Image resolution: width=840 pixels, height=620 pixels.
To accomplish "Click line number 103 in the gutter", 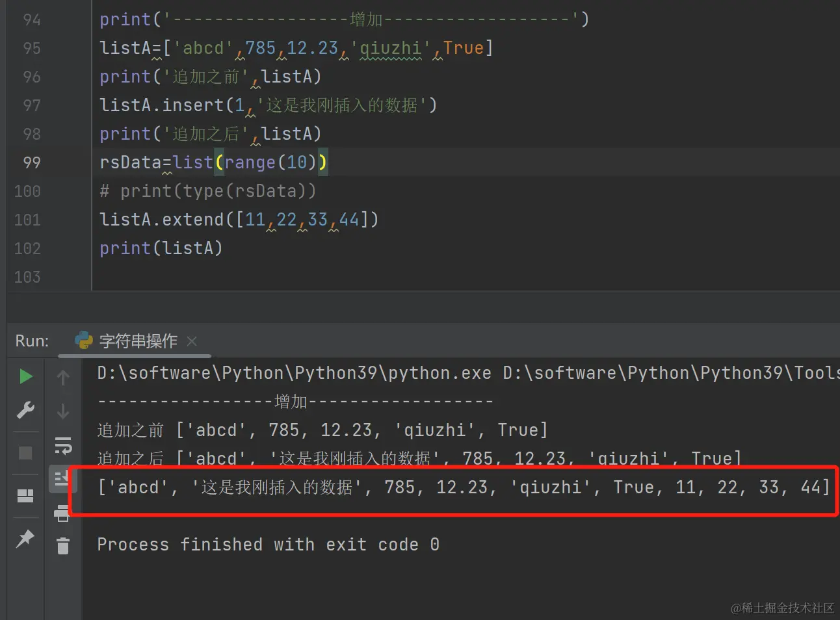I will coord(27,277).
